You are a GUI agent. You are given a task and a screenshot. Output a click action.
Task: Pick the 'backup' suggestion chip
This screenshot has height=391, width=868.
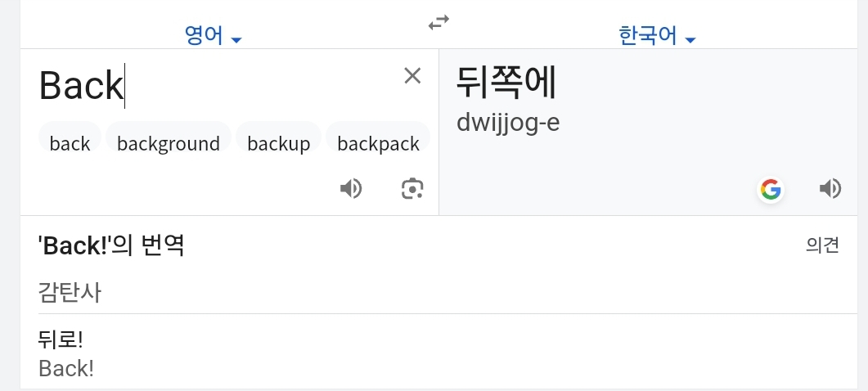[279, 144]
